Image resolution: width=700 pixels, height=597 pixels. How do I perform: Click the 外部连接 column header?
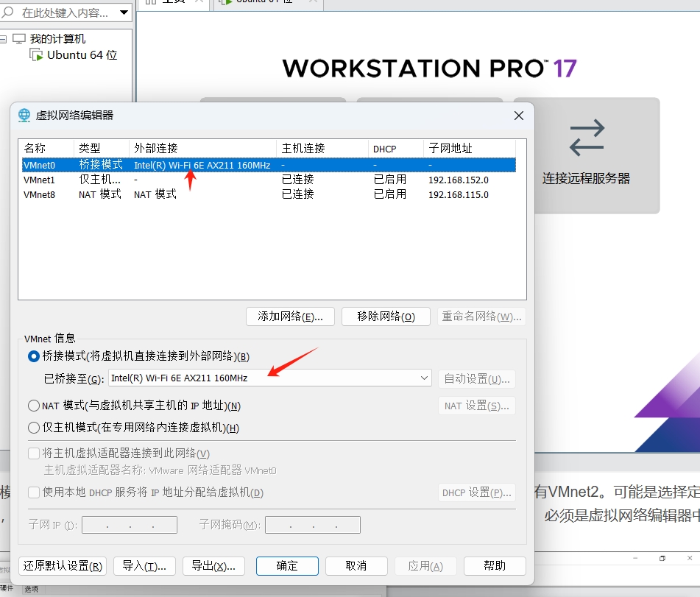pos(203,148)
